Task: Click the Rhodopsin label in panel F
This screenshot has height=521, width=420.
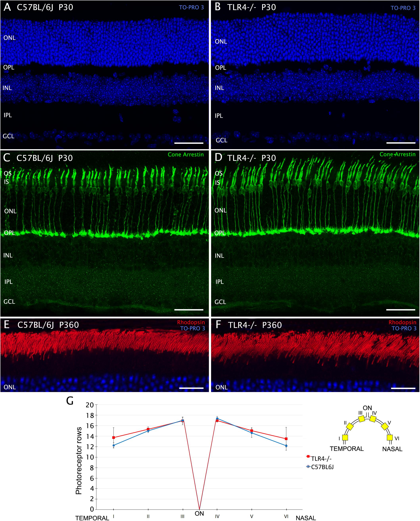Action: [402, 322]
